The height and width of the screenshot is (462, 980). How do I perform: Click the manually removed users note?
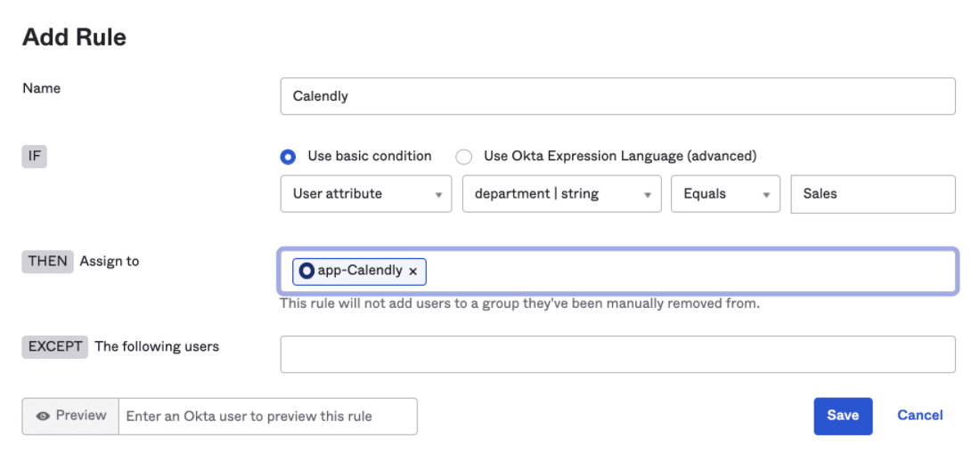coord(520,304)
